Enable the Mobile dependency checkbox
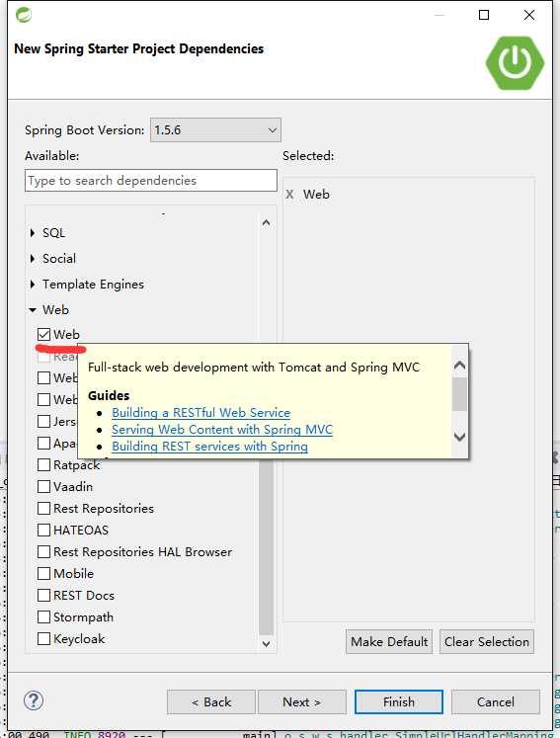 pos(43,573)
